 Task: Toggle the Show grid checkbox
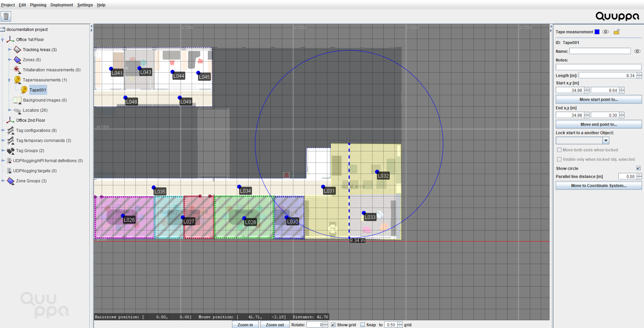tap(333, 325)
